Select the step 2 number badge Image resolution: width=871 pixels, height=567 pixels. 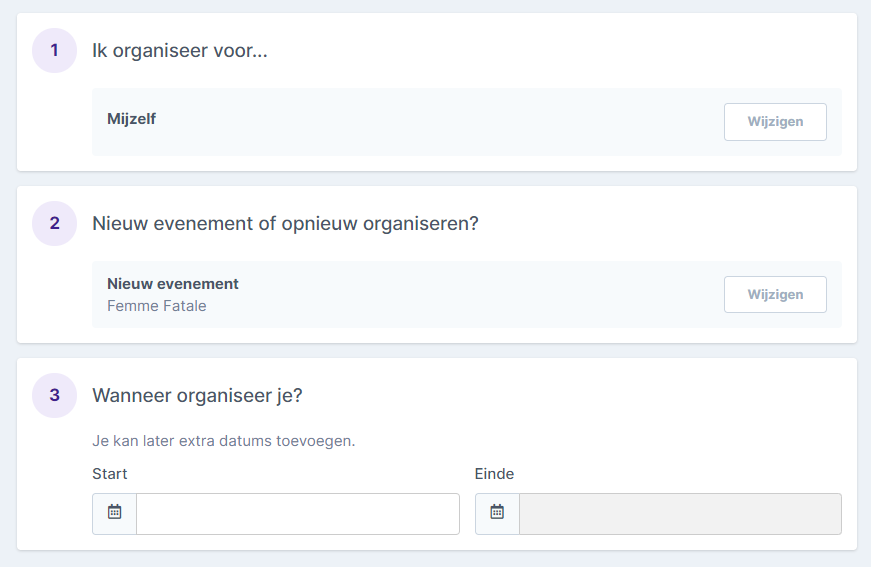pos(54,223)
